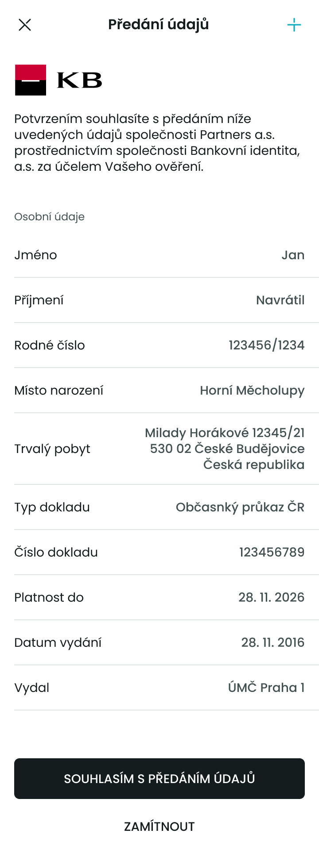Confirm with Souhlasím s předáním údajů button
The width and height of the screenshot is (319, 868).
click(x=159, y=779)
